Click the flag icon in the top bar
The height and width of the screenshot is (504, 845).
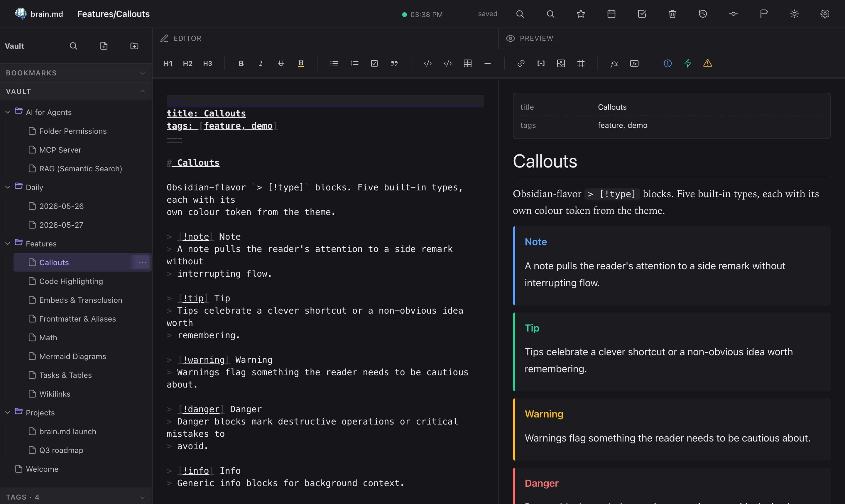tap(764, 14)
